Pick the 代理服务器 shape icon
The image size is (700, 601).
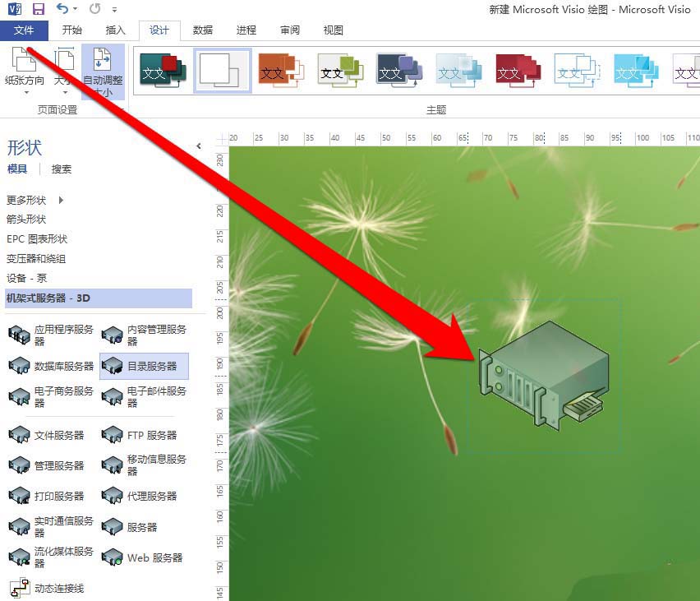point(112,496)
